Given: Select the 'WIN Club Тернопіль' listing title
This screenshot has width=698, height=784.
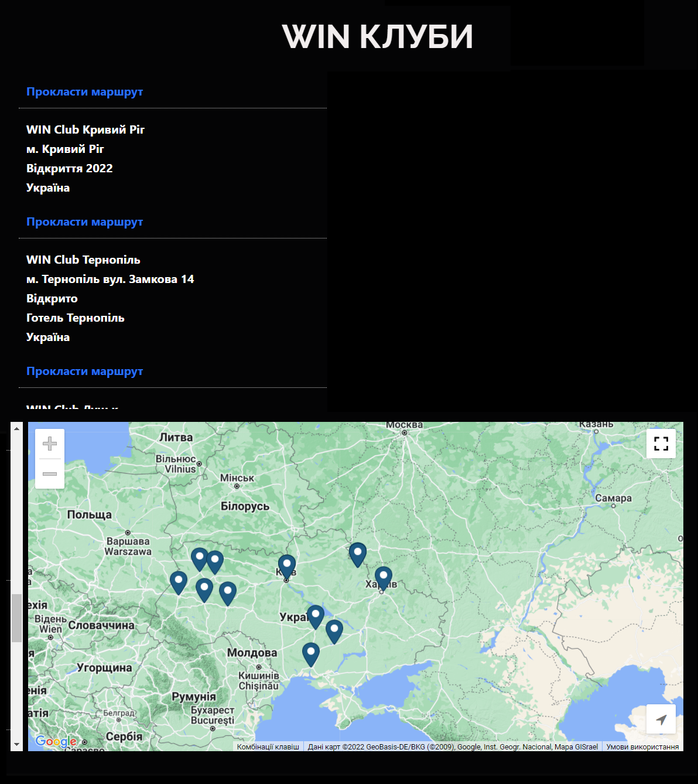Looking at the screenshot, I should coord(83,260).
